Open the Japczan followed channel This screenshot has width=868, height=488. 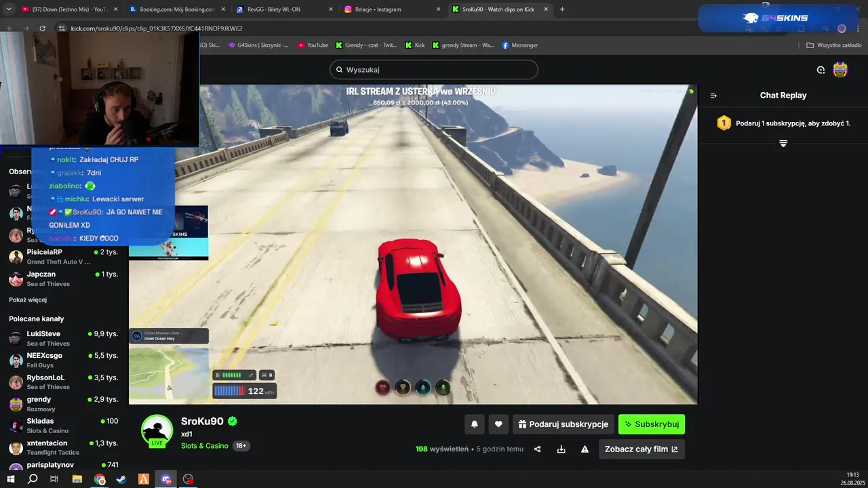pyautogui.click(x=64, y=279)
